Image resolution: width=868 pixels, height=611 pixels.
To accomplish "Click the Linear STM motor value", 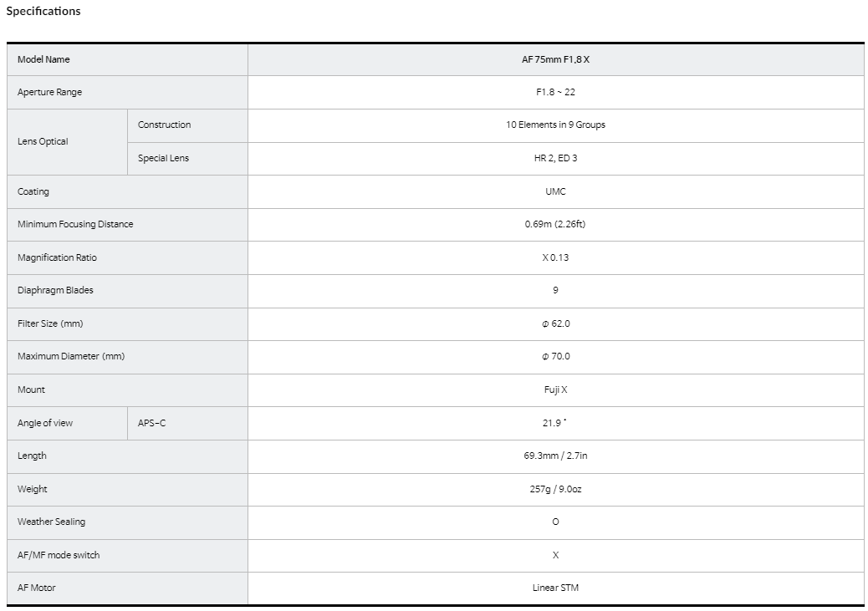I will point(555,588).
